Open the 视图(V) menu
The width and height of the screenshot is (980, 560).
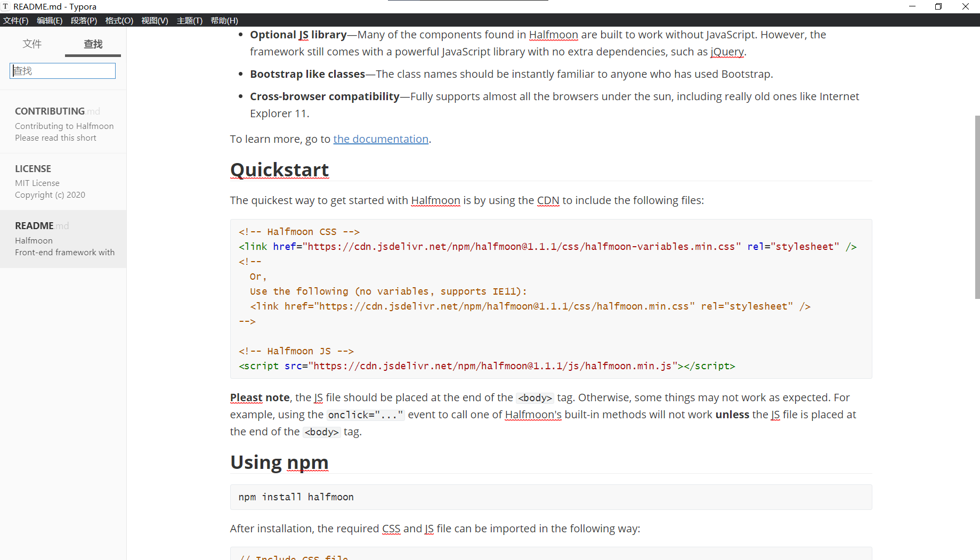click(155, 20)
